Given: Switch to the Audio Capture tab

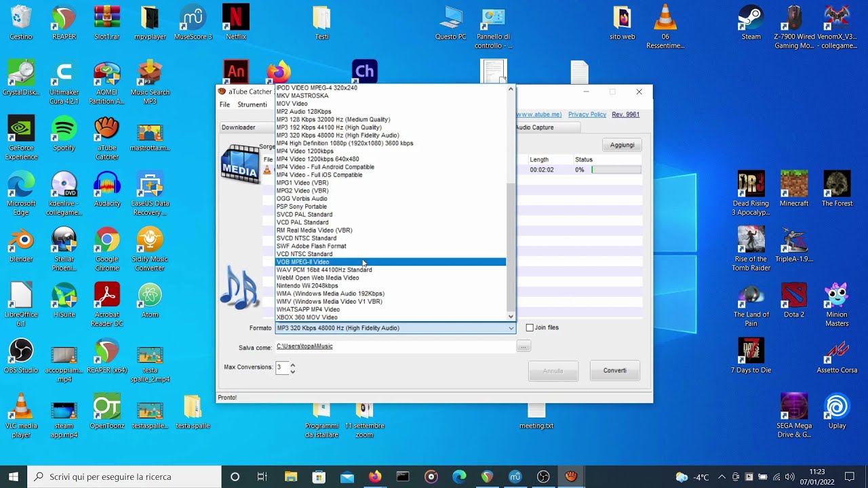Looking at the screenshot, I should [534, 127].
